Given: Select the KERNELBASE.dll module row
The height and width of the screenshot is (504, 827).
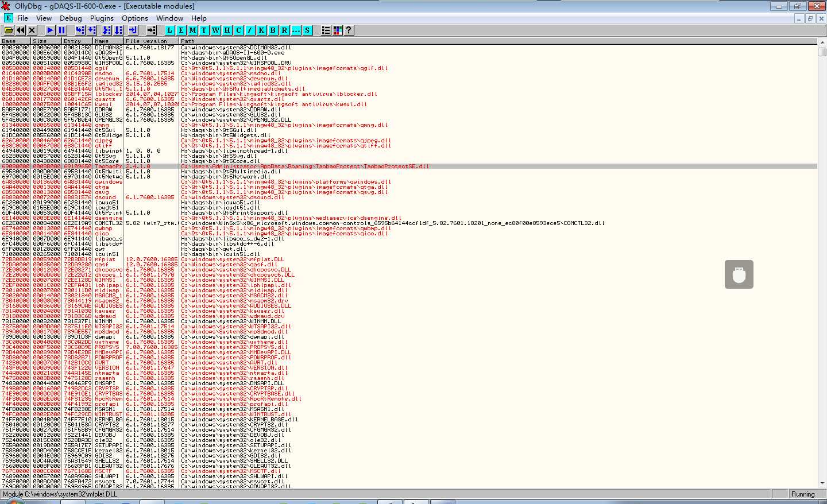Looking at the screenshot, I should [x=408, y=420].
